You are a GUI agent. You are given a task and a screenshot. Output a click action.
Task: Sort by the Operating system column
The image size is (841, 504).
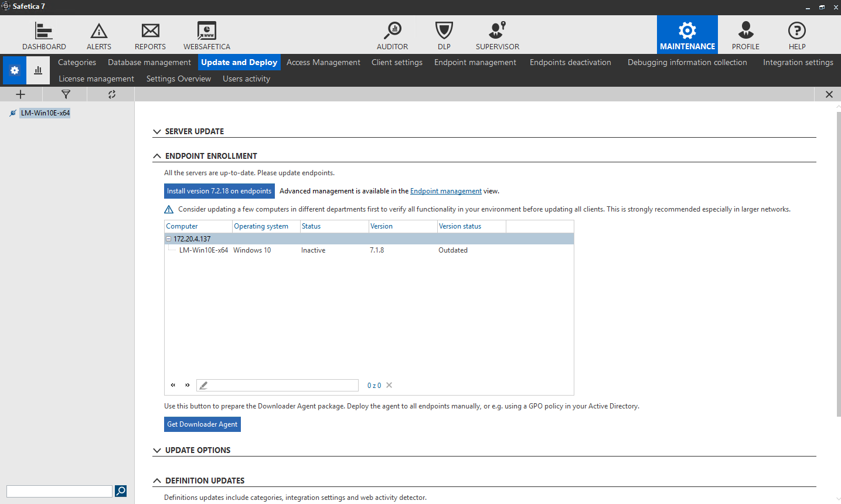266,226
